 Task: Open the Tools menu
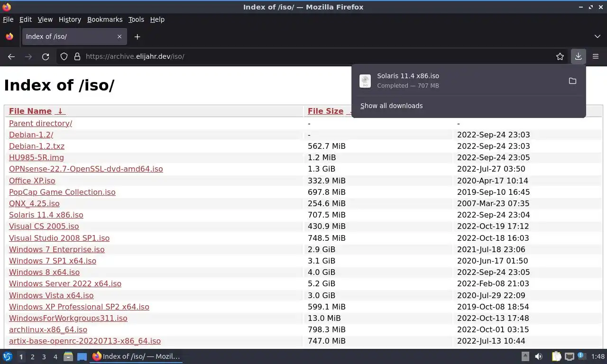(136, 19)
